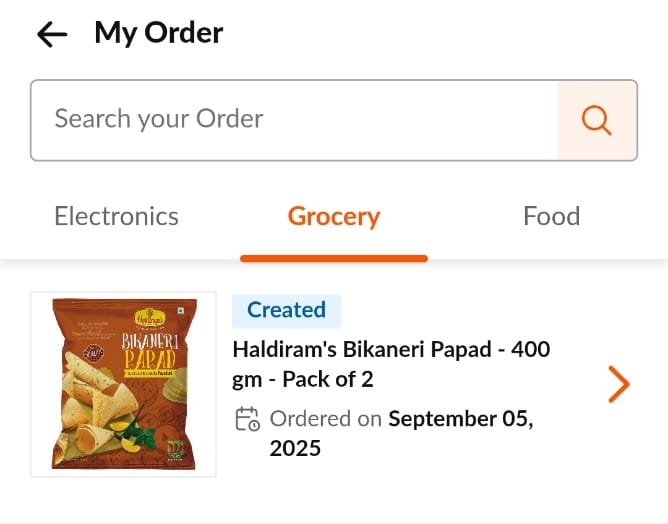Click the orange magnifier search icon
Image resolution: width=668 pixels, height=524 pixels.
(x=597, y=120)
